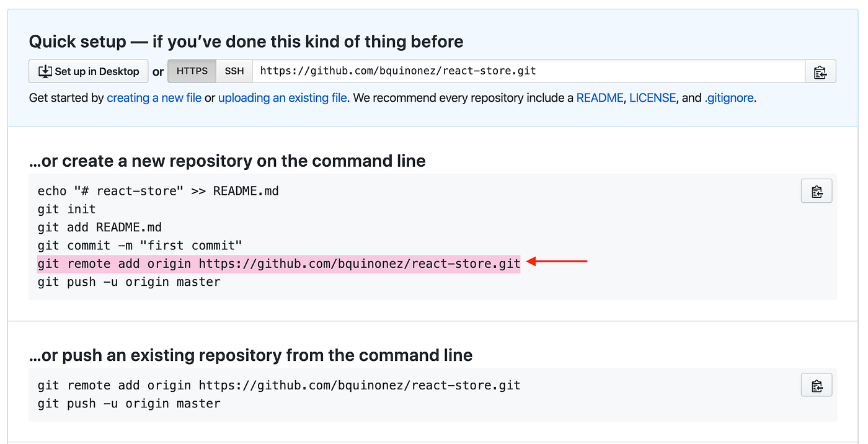Open the creating a new file link
The width and height of the screenshot is (868, 444).
coord(154,97)
